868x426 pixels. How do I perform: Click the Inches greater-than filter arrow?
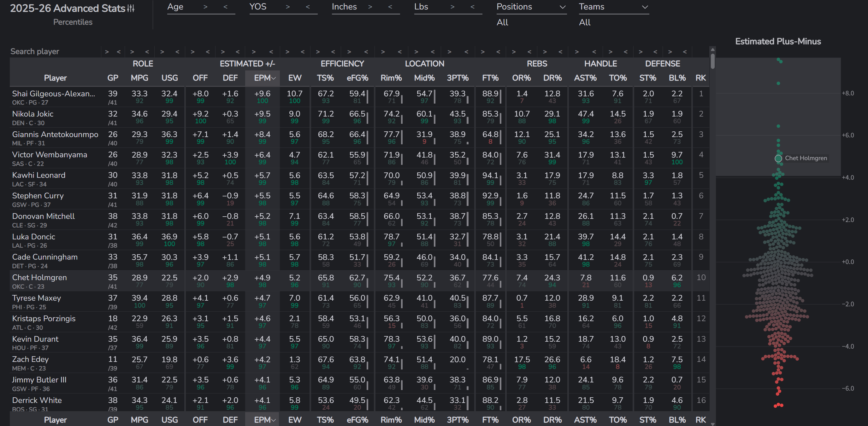(370, 7)
